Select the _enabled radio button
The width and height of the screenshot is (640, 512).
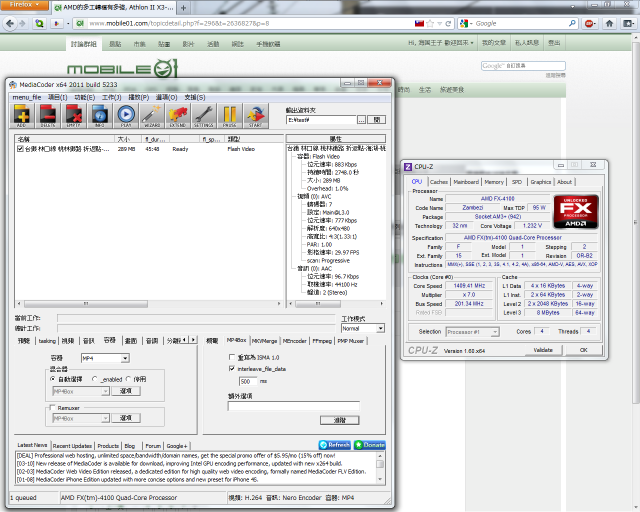(94, 379)
